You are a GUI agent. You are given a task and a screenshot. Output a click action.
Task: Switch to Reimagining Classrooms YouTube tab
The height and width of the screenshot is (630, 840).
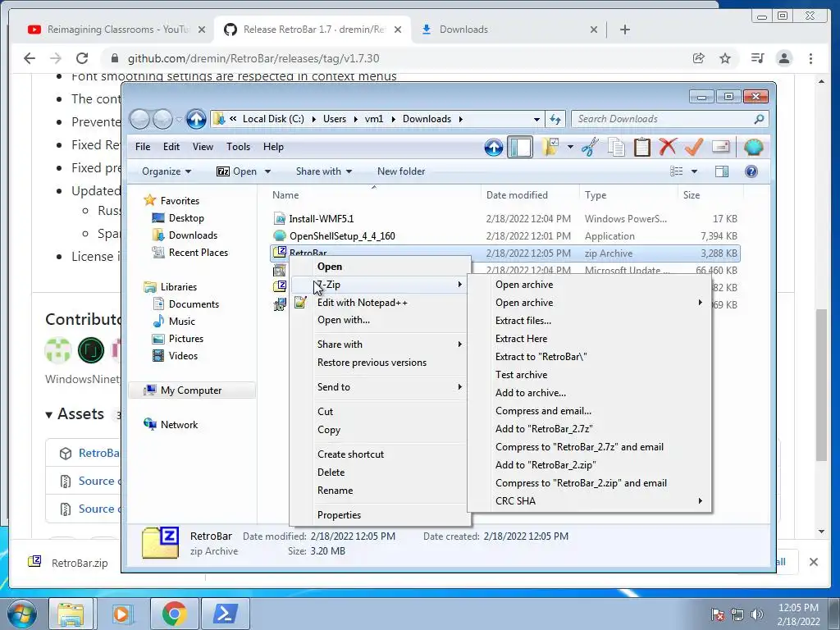coord(116,30)
